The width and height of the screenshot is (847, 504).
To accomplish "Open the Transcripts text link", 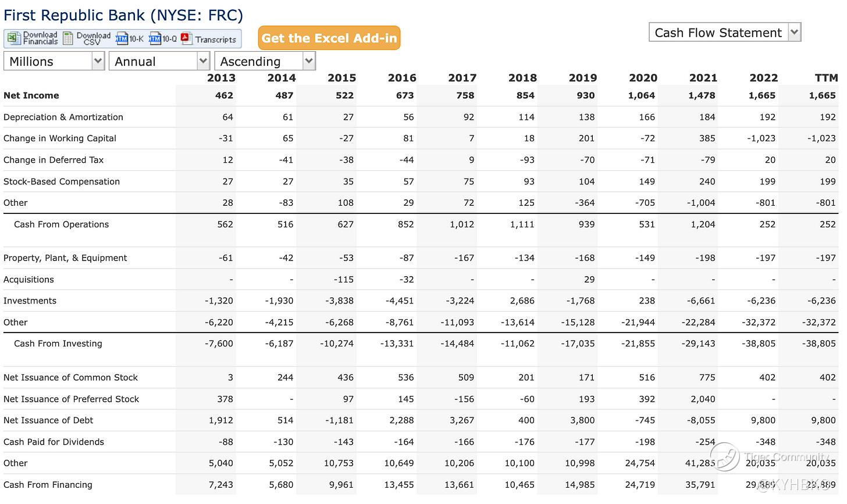I will [x=216, y=40].
